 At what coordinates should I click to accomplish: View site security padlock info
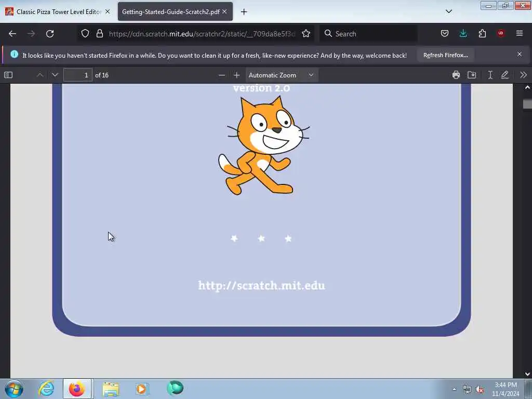99,33
